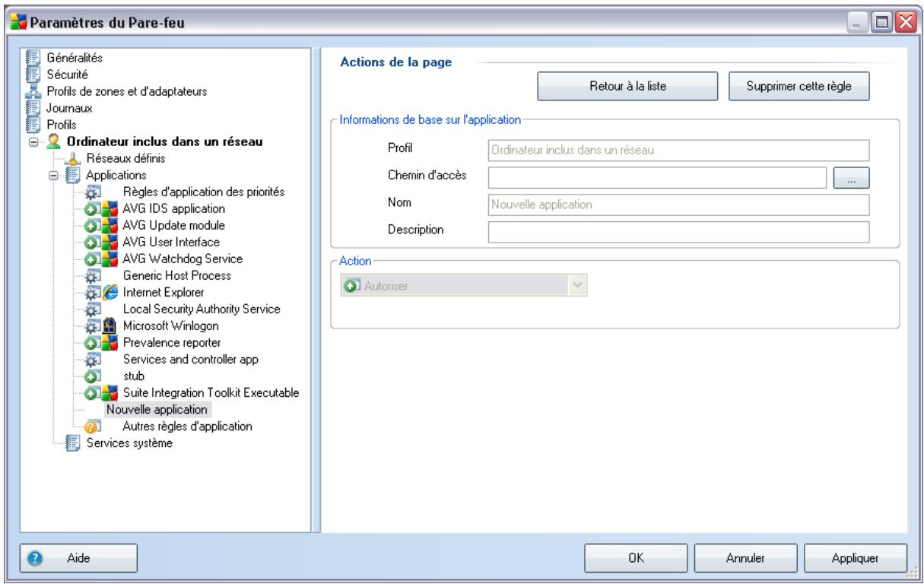Click the Chemin d'accès input field
Screen dimensions: 924x584
(657, 177)
